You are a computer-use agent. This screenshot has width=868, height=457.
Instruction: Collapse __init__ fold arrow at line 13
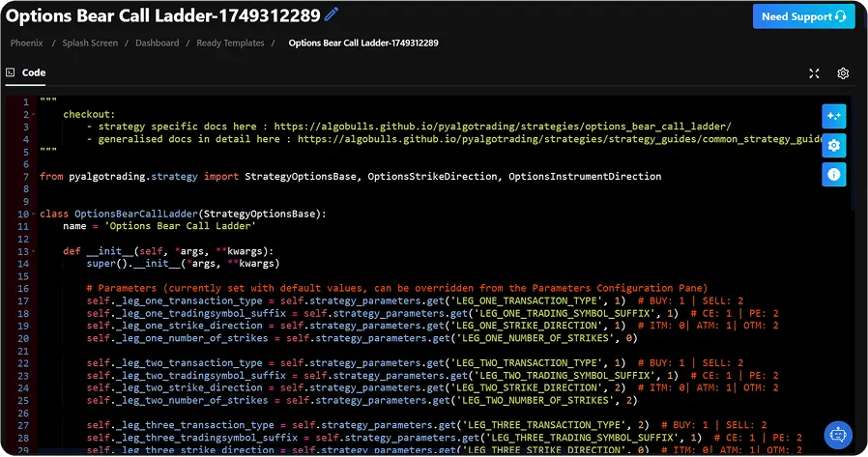[x=33, y=251]
